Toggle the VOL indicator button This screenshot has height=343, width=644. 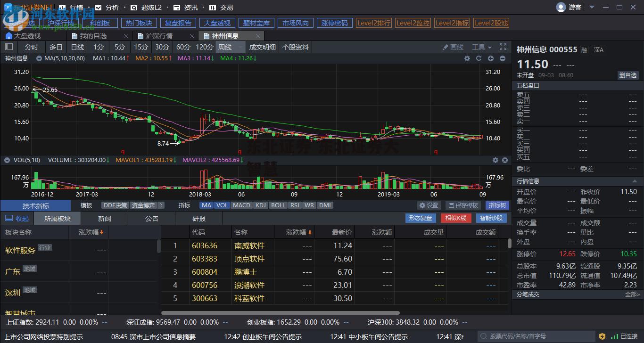click(222, 205)
